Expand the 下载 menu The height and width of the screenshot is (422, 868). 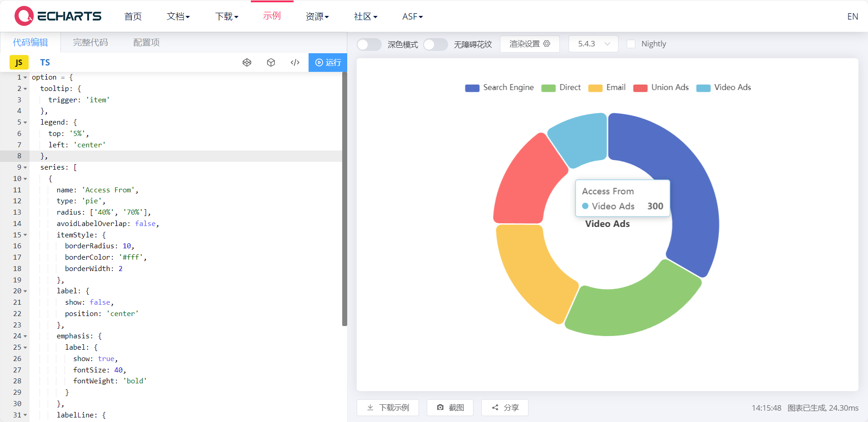coord(226,16)
